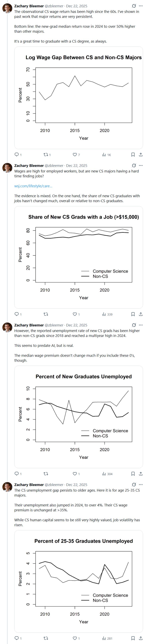Bookmark the Log Wage Gap tweet
Screen dimensions: 146x644
click(x=133, y=155)
